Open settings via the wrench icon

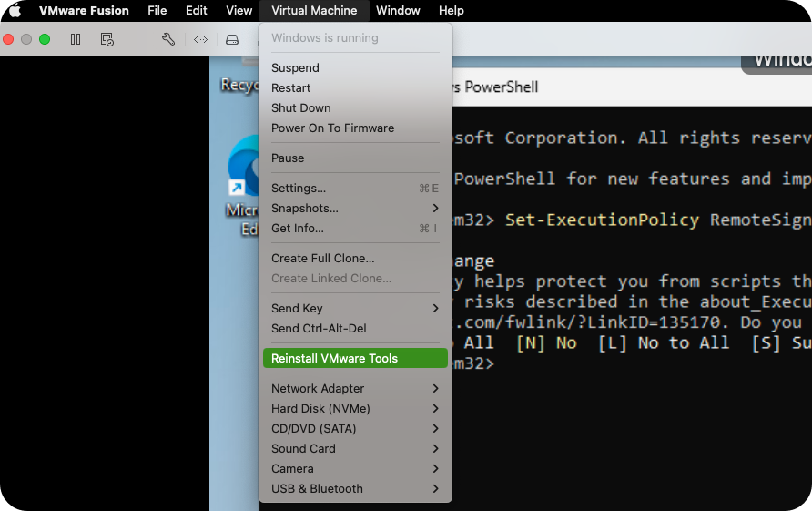[168, 39]
